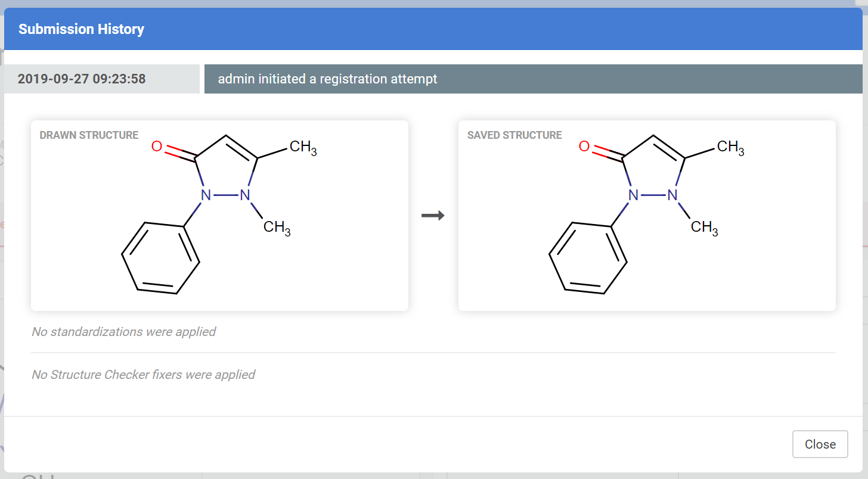The height and width of the screenshot is (479, 868).
Task: Click the N–N bond in drawn structure
Action: tap(225, 195)
